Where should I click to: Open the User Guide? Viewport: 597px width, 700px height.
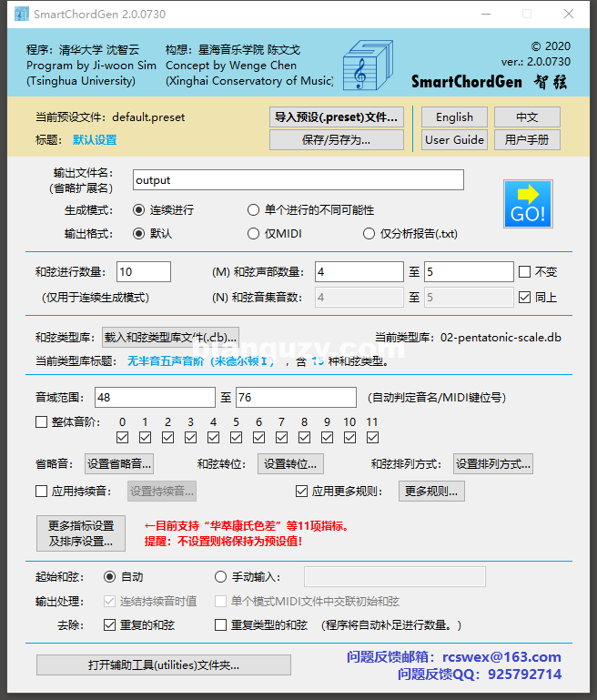454,140
